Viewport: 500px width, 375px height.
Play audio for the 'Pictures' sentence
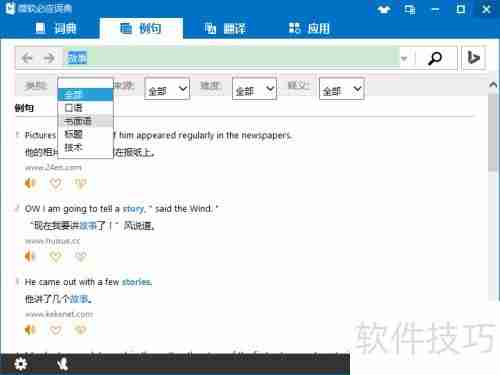click(x=30, y=183)
